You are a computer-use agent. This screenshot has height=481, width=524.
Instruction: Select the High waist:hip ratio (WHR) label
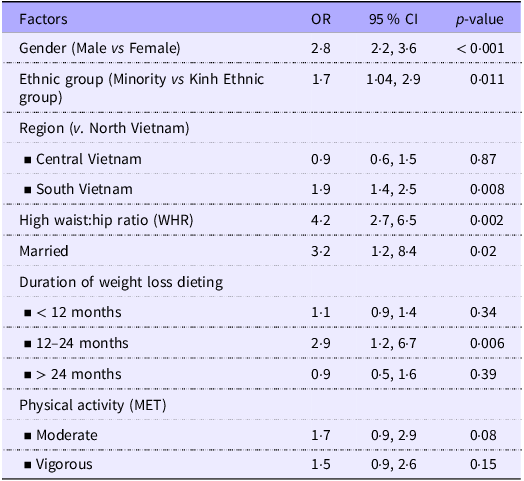[106, 220]
